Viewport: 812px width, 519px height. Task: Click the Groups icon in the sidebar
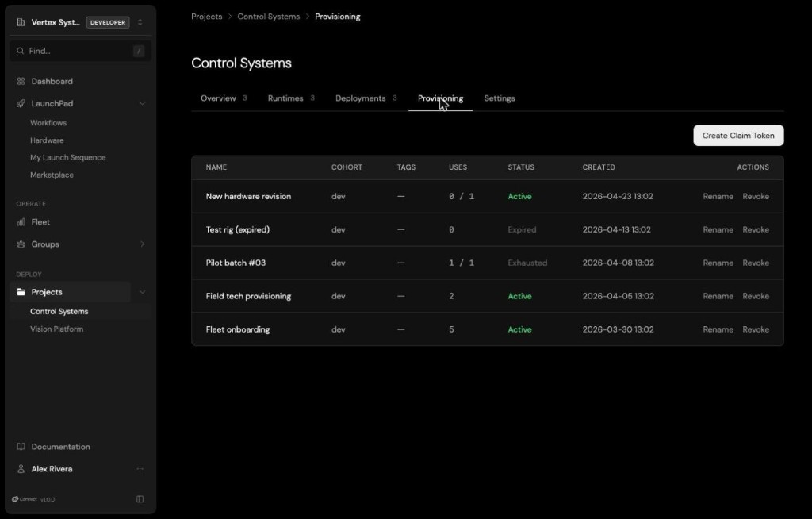click(21, 244)
